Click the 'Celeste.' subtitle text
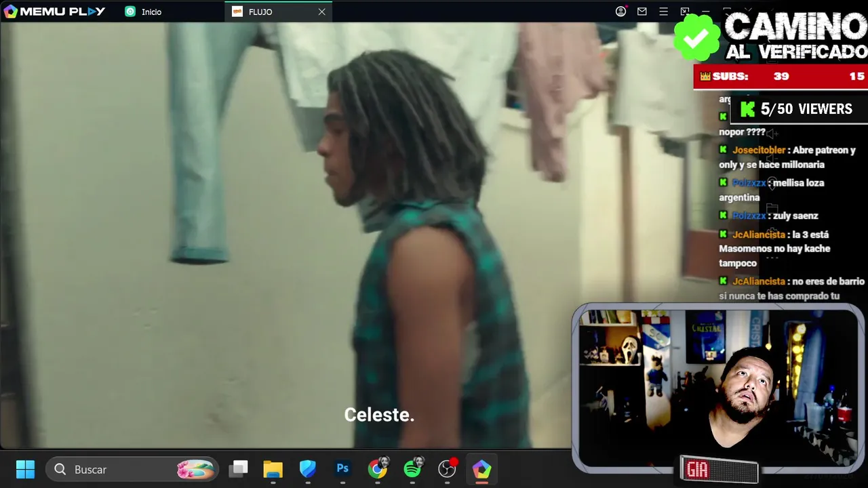 click(x=379, y=415)
